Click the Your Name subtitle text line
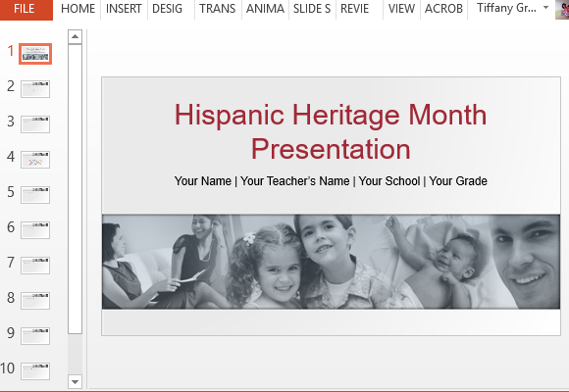This screenshot has height=392, width=569. (x=331, y=181)
